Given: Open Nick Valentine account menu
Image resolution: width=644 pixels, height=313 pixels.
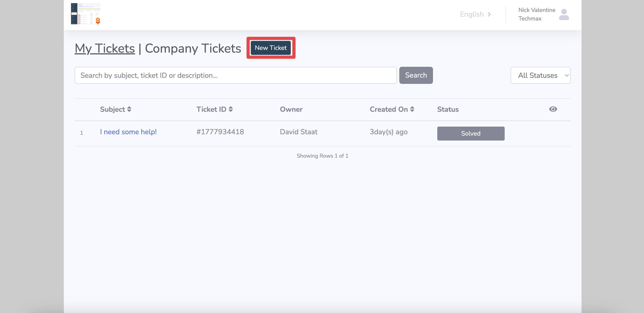Looking at the screenshot, I should [x=537, y=14].
